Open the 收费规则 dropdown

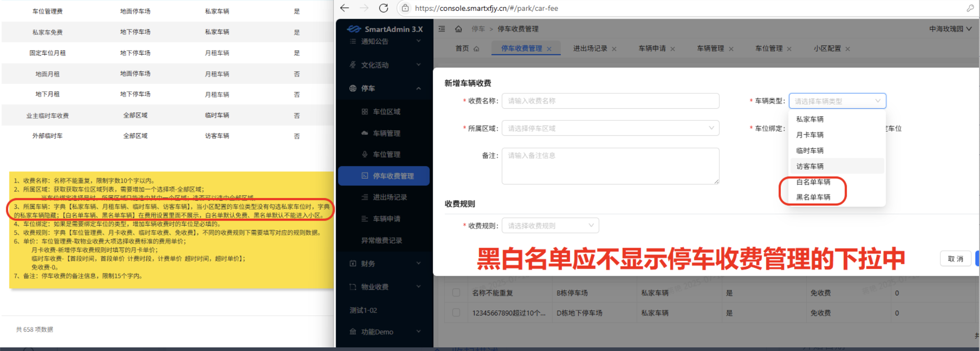(550, 226)
